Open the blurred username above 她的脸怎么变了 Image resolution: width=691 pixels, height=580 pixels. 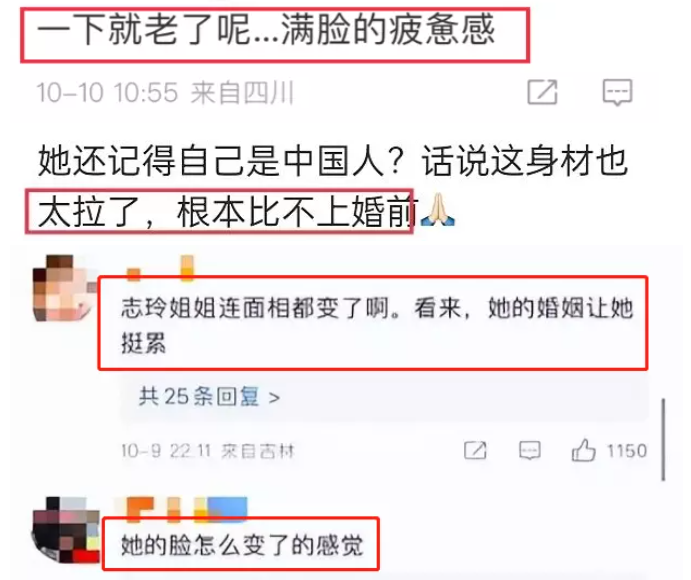(x=181, y=508)
